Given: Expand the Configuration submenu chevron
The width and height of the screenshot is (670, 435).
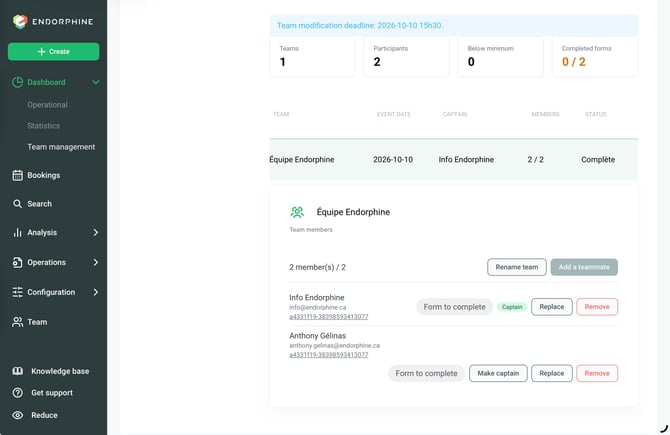Looking at the screenshot, I should (x=96, y=292).
